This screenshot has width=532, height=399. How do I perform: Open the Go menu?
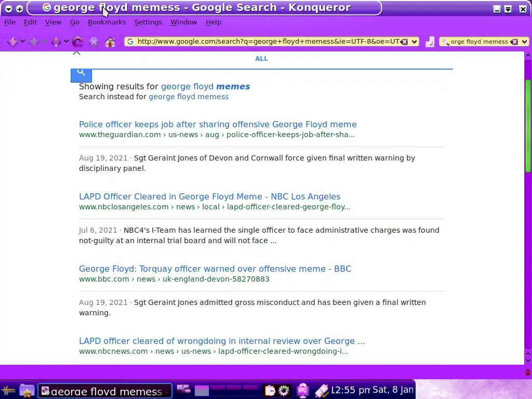[75, 22]
